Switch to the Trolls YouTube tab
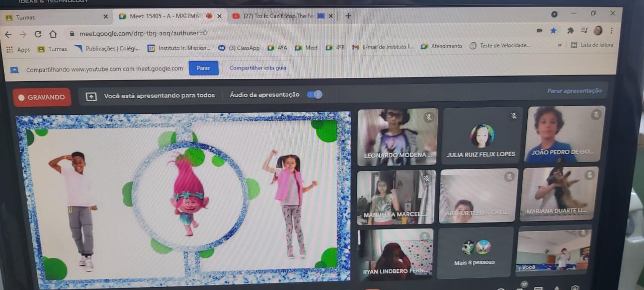Viewport: 644px width, 290px height. pyautogui.click(x=278, y=16)
